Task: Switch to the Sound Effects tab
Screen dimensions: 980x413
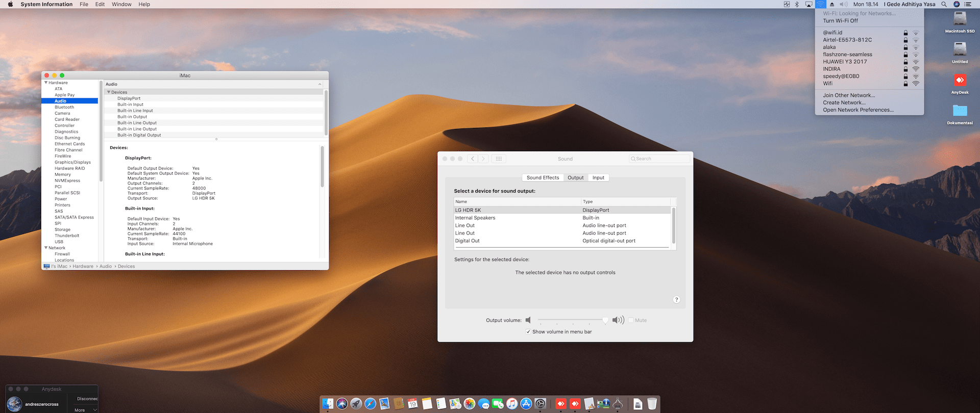Action: pyautogui.click(x=543, y=177)
